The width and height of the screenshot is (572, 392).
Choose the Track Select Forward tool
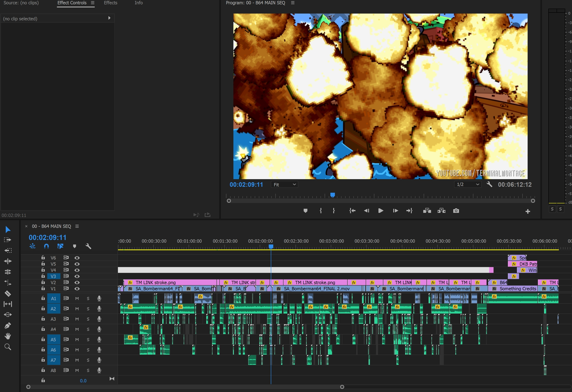point(8,240)
